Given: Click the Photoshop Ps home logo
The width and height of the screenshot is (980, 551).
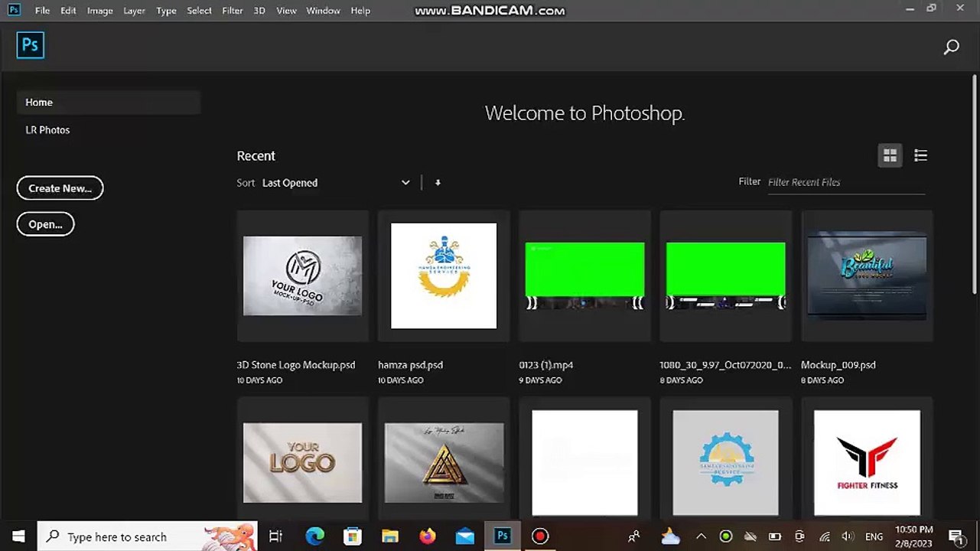Looking at the screenshot, I should tap(31, 45).
